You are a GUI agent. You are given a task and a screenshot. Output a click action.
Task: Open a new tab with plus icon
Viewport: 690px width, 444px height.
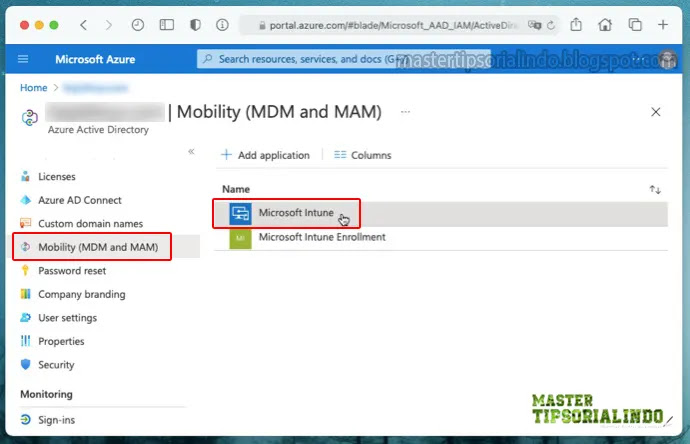point(663,25)
